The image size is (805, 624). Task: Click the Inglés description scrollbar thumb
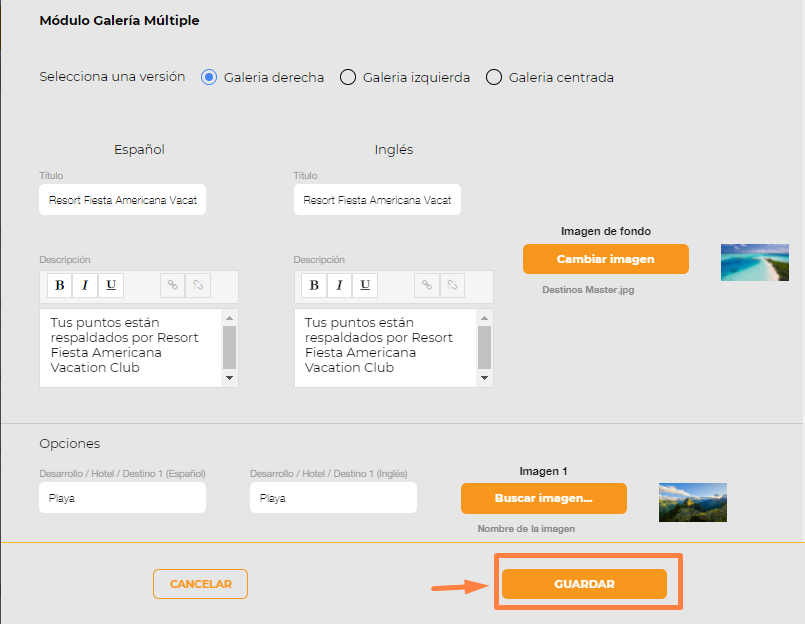pyautogui.click(x=484, y=348)
